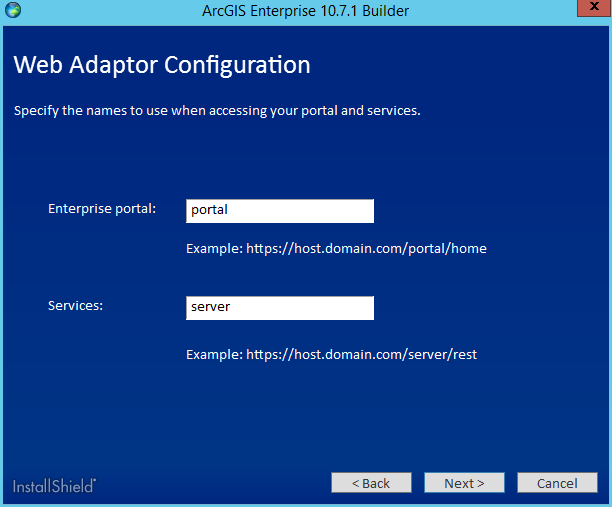Image resolution: width=612 pixels, height=507 pixels.
Task: Click the Web Adaptor Configuration heading
Action: 162,66
